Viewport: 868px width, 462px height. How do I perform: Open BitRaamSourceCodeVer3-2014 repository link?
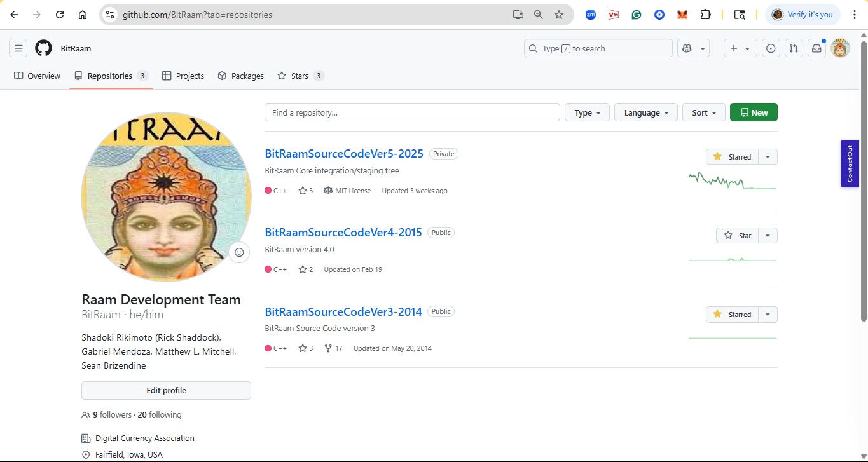click(343, 311)
